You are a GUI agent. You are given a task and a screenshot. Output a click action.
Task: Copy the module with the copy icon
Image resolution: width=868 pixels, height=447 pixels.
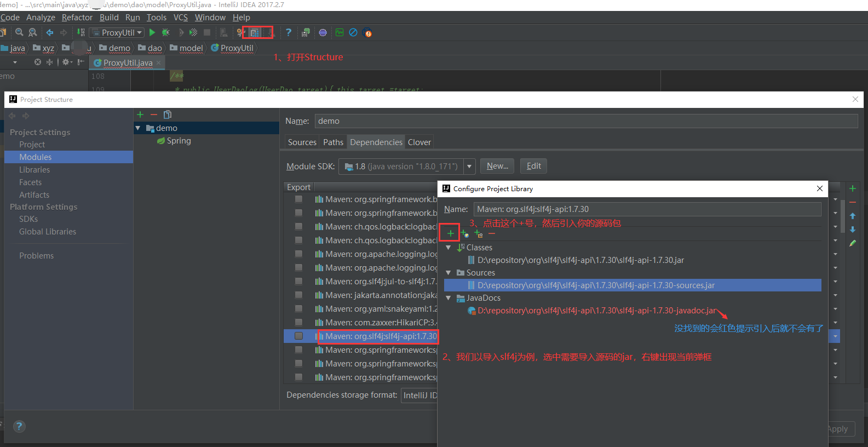tap(168, 114)
